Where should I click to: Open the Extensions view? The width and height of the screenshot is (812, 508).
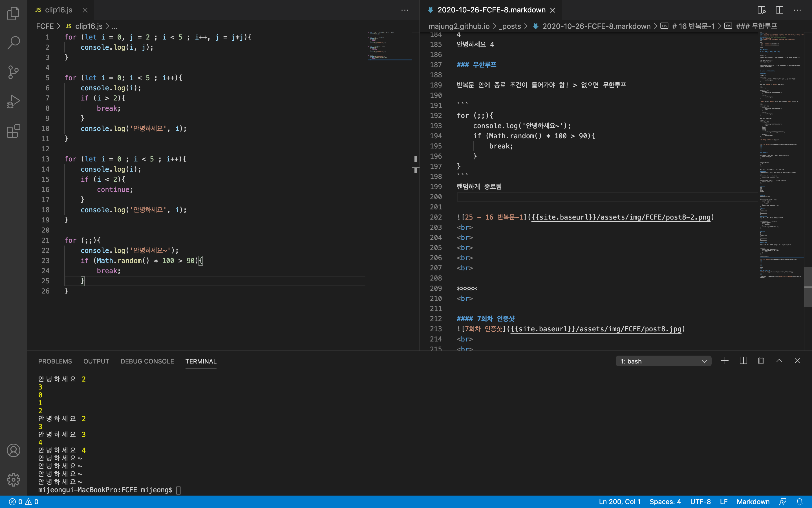(14, 131)
